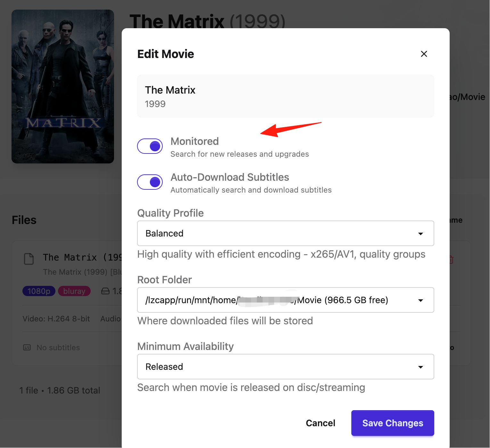The height and width of the screenshot is (448, 490).
Task: Click the 1080p resolution badge
Action: tap(39, 291)
